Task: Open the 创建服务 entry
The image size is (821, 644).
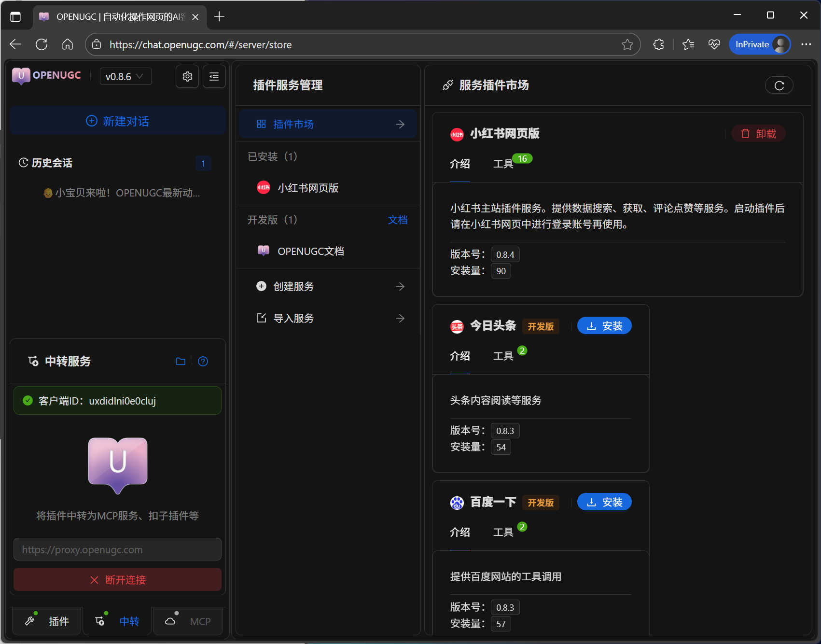Action: [328, 286]
